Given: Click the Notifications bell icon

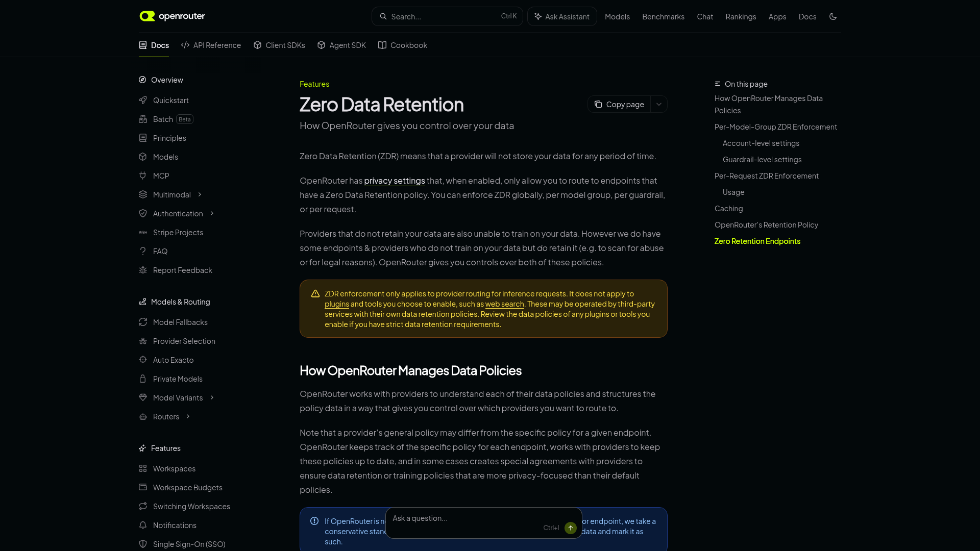Looking at the screenshot, I should [x=143, y=525].
